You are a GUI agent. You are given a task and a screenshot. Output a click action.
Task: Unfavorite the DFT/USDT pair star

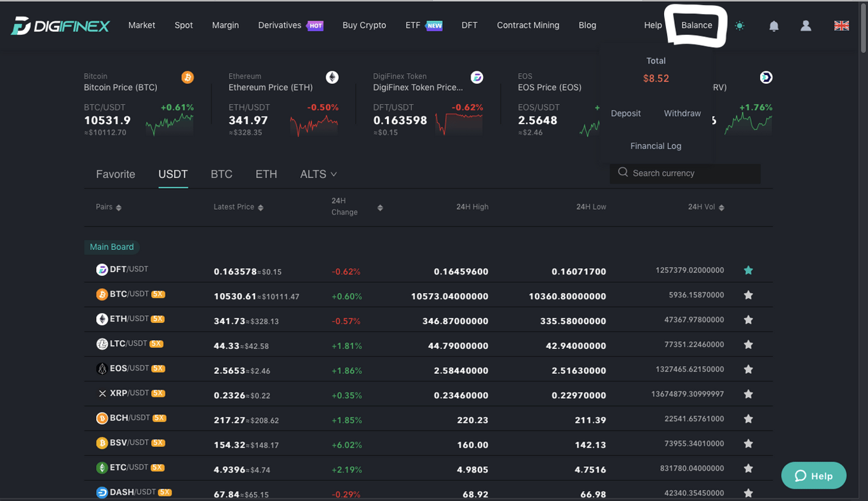tap(749, 270)
